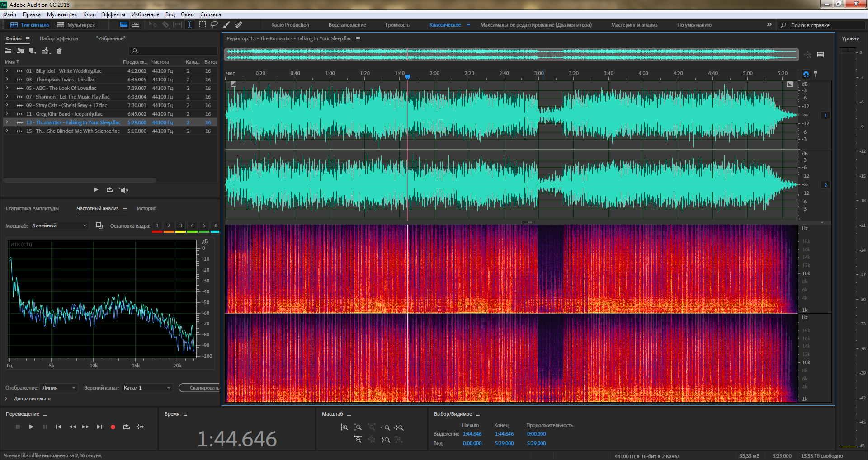Screen dimensions: 868x460
Task: Click the playhead marker at 1:44
Action: [407, 77]
